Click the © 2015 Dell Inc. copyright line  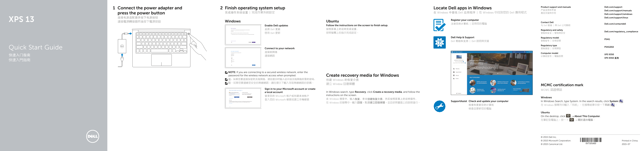tap(548, 137)
